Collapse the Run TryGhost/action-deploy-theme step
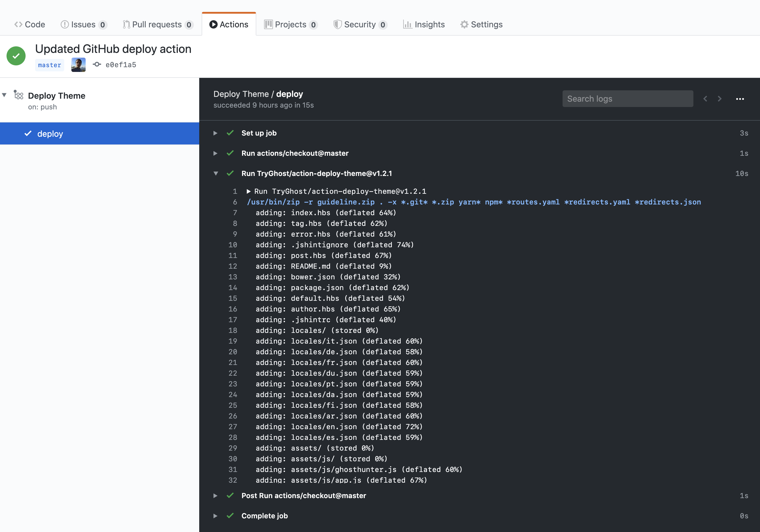The width and height of the screenshot is (760, 532). [x=216, y=173]
